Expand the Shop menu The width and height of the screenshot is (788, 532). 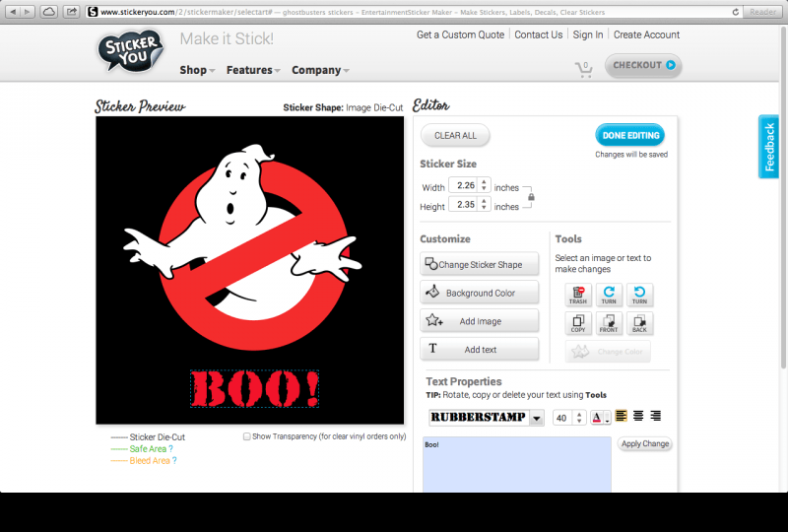click(197, 70)
